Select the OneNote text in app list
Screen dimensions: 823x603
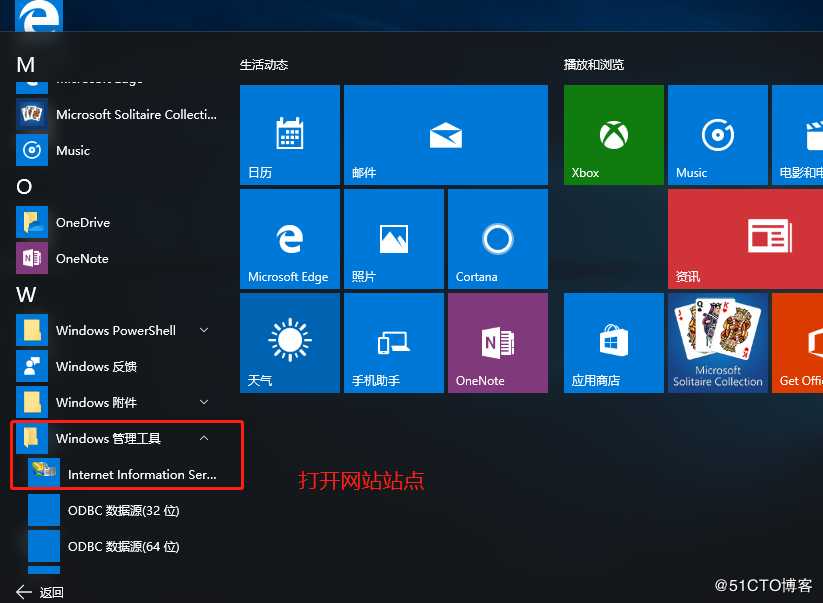(x=82, y=259)
